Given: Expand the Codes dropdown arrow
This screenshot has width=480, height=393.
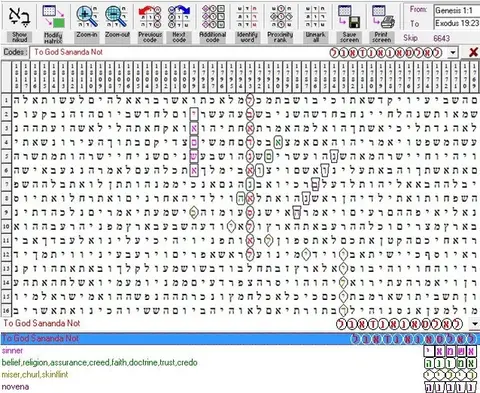Looking at the screenshot, I should [453, 53].
